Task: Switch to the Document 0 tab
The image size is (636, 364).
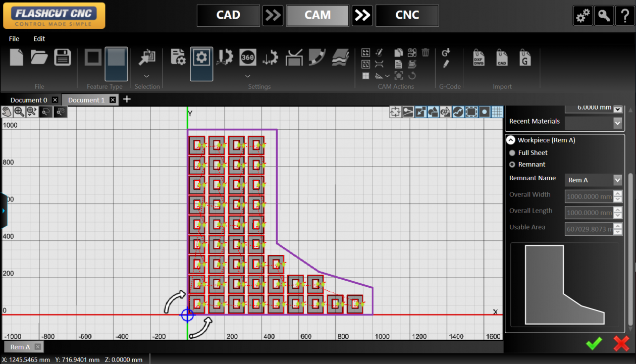Action: (28, 99)
